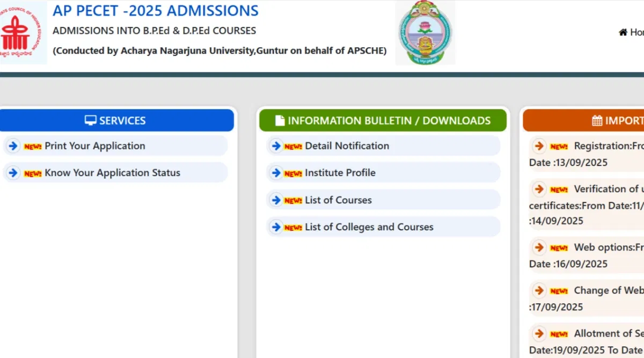Viewport: 644px width, 358px height.
Task: Click the arrow icon beside Know Your Application Status
Action: point(13,173)
